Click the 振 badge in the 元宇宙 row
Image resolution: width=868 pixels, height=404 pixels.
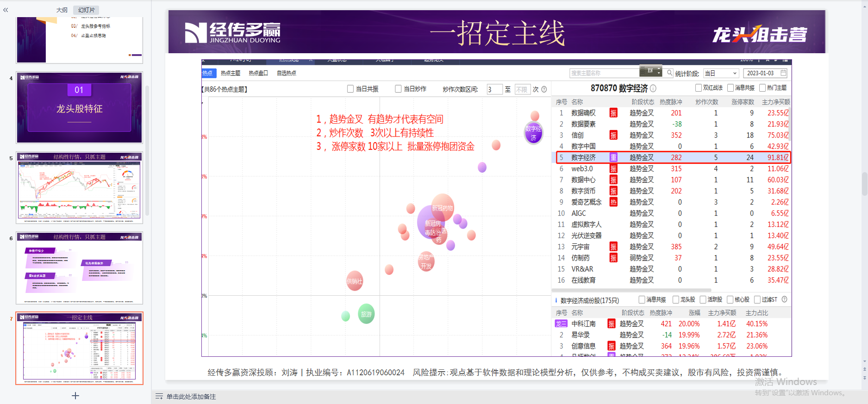coord(613,247)
